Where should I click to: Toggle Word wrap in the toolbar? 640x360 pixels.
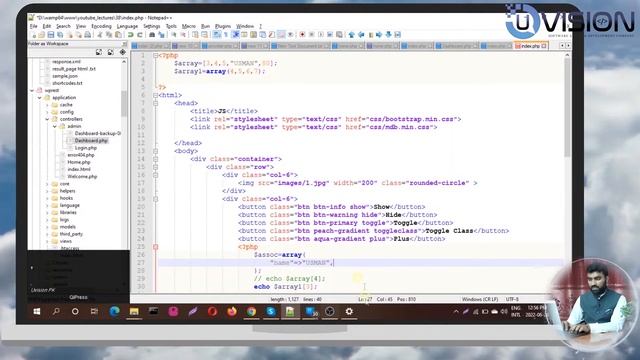point(216,35)
